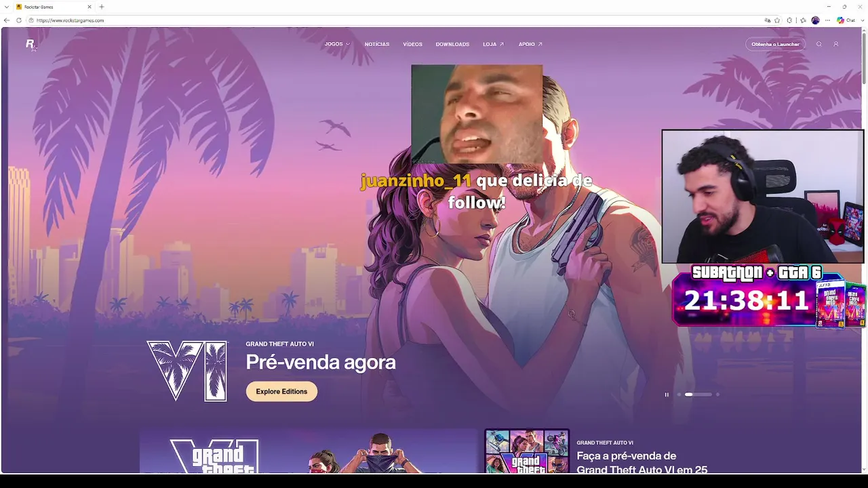Expand the chevron beside Copilot Chat

click(861, 20)
